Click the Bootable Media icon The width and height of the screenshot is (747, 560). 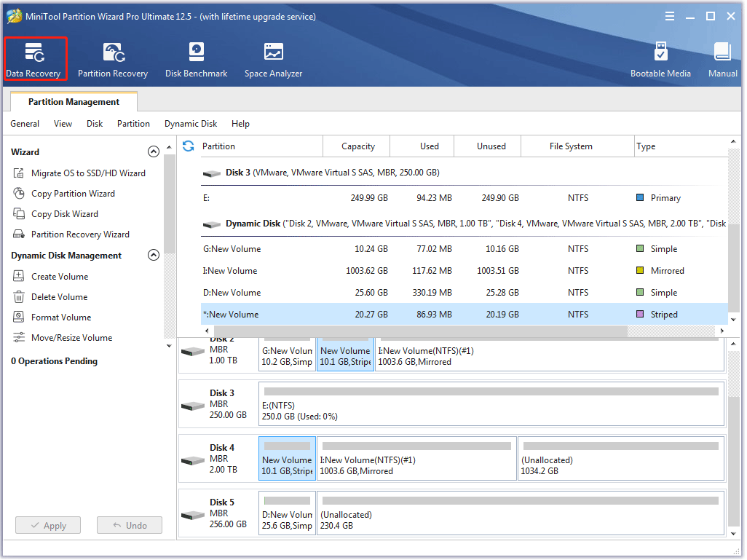660,59
